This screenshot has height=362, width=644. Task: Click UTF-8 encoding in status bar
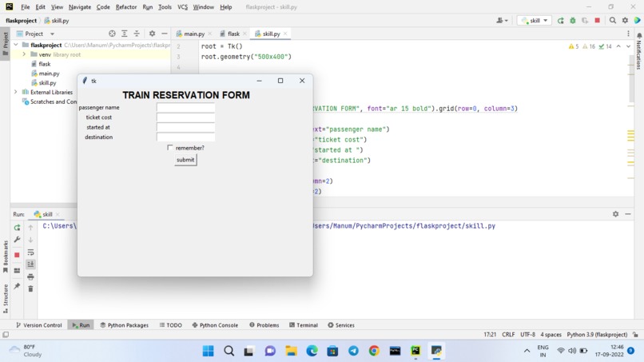(x=527, y=335)
